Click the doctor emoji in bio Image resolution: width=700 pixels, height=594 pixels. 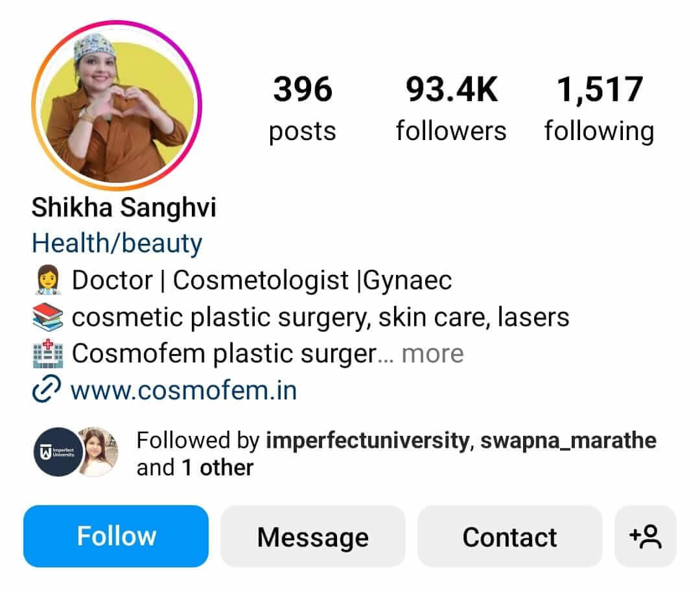click(47, 280)
